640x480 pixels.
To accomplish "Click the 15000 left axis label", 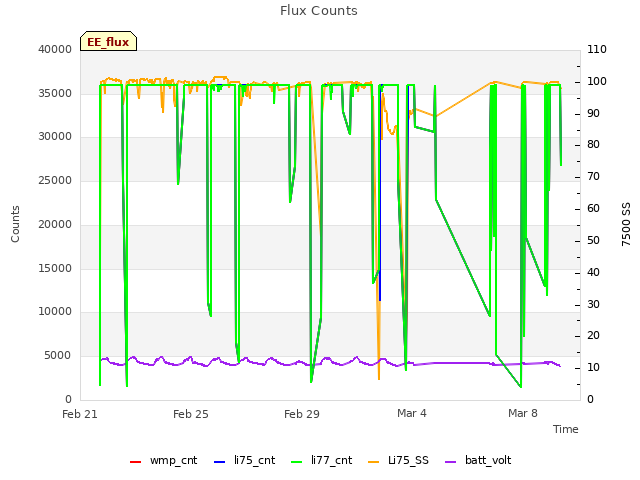I will click(55, 268).
